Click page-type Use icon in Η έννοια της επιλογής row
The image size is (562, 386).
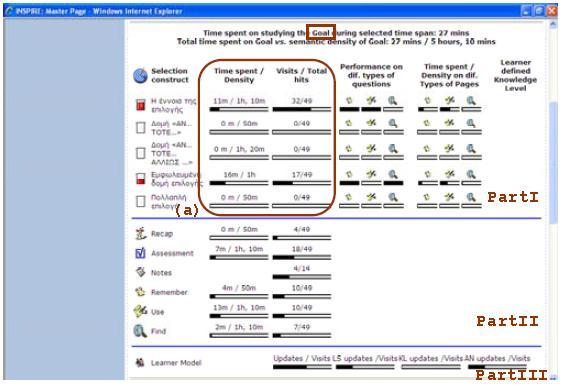[449, 101]
